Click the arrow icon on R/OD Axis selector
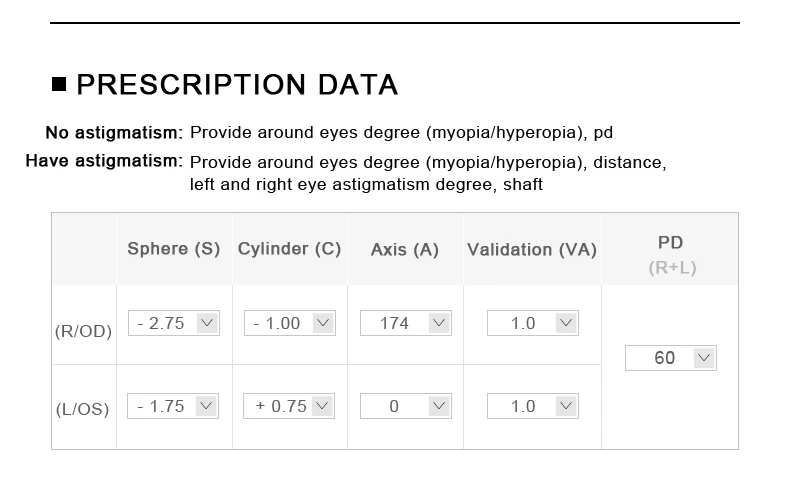Viewport: 790px width, 492px height. tap(439, 323)
